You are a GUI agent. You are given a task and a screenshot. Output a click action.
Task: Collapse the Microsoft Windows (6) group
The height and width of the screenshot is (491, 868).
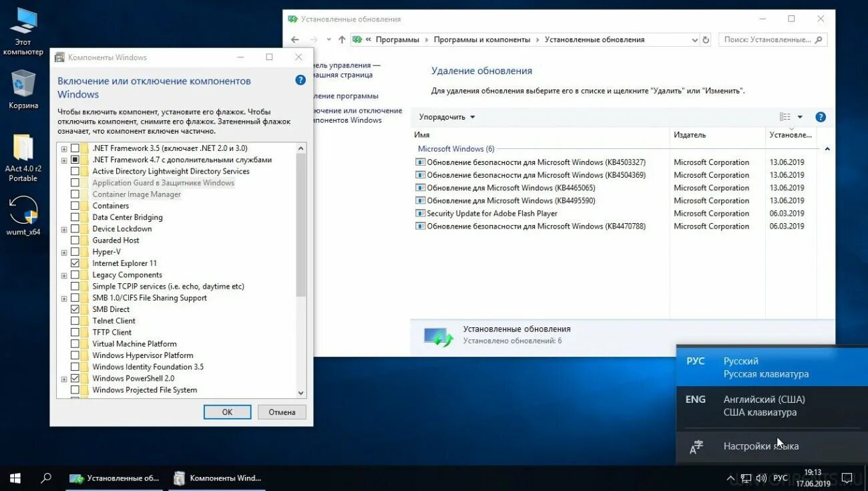click(827, 149)
